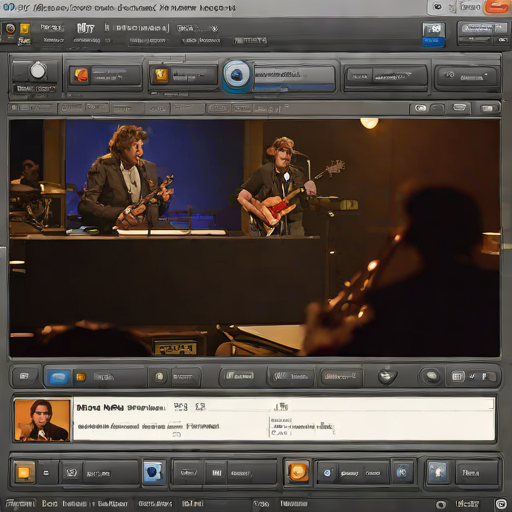
Task: Click the orange button in the title bar corner
Action: pos(496,7)
